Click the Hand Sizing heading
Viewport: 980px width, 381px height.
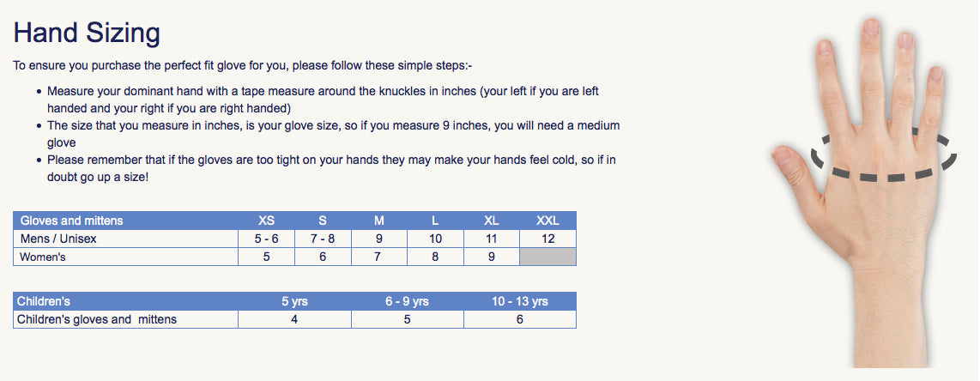(x=87, y=33)
